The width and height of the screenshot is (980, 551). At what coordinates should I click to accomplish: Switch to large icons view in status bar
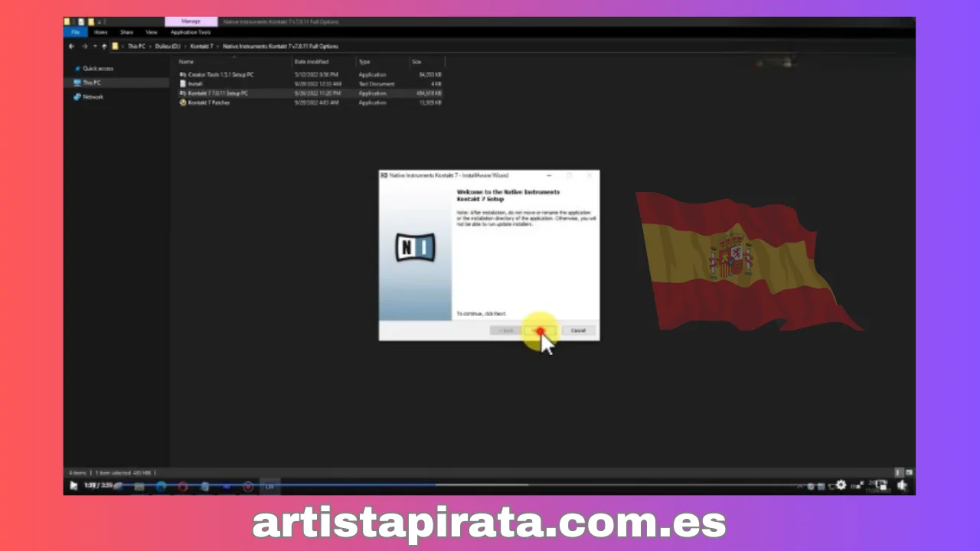pos(909,473)
